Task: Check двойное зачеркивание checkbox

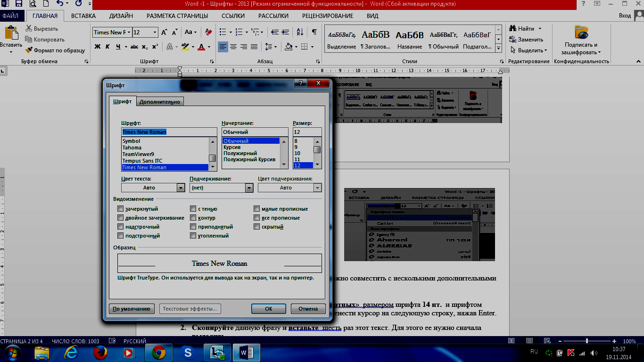Action: (x=121, y=218)
